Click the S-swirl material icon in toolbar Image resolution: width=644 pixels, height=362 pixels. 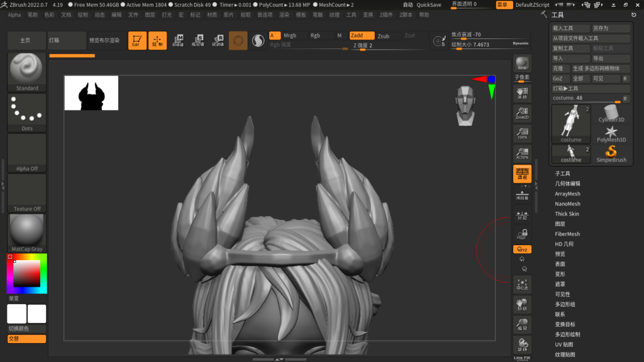point(258,40)
